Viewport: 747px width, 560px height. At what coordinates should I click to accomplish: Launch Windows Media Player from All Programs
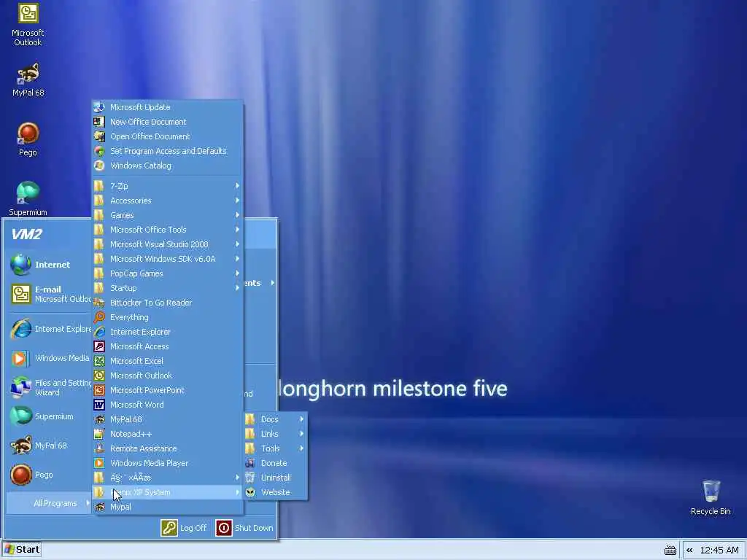167,463
